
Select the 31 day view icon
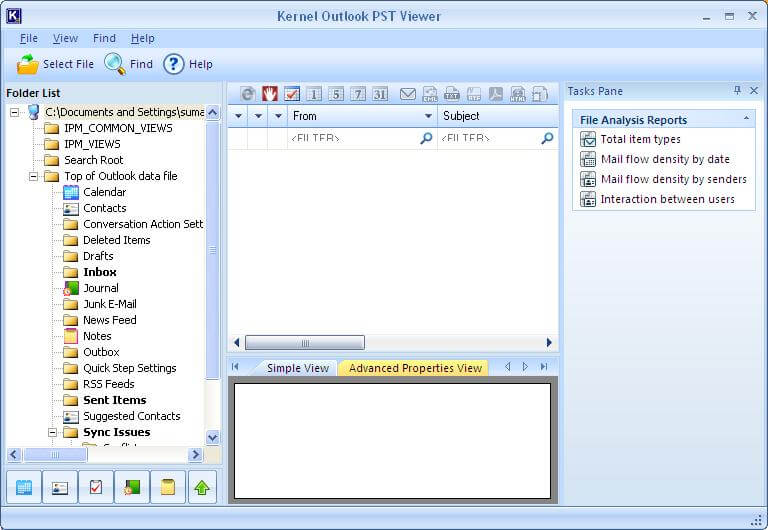coord(380,94)
